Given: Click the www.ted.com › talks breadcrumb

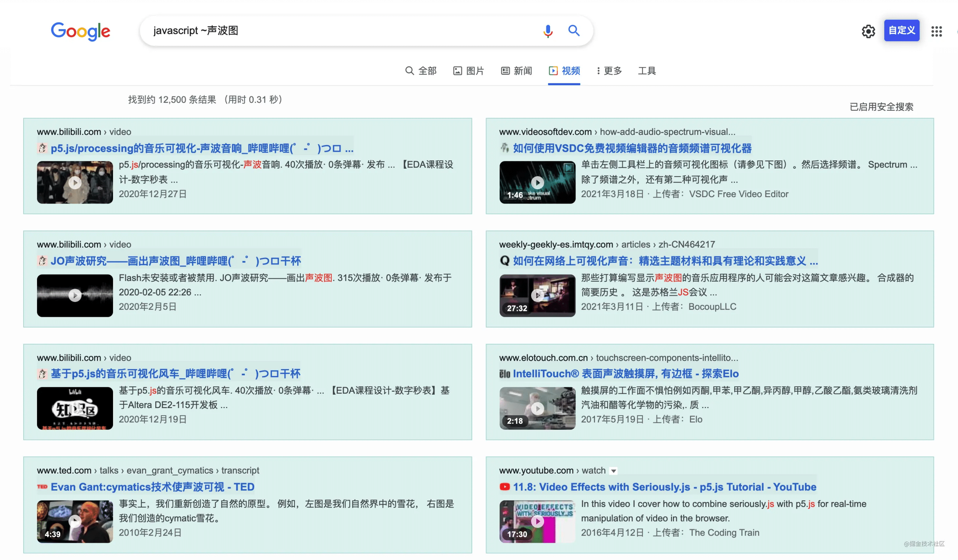Looking at the screenshot, I should pos(148,470).
